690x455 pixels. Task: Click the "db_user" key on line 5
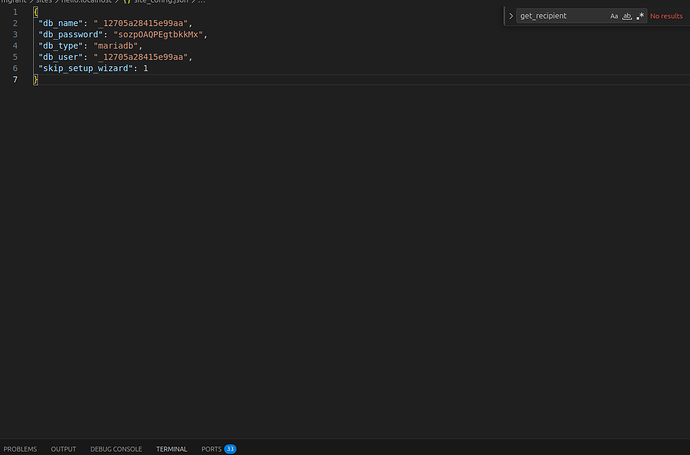pyautogui.click(x=61, y=57)
